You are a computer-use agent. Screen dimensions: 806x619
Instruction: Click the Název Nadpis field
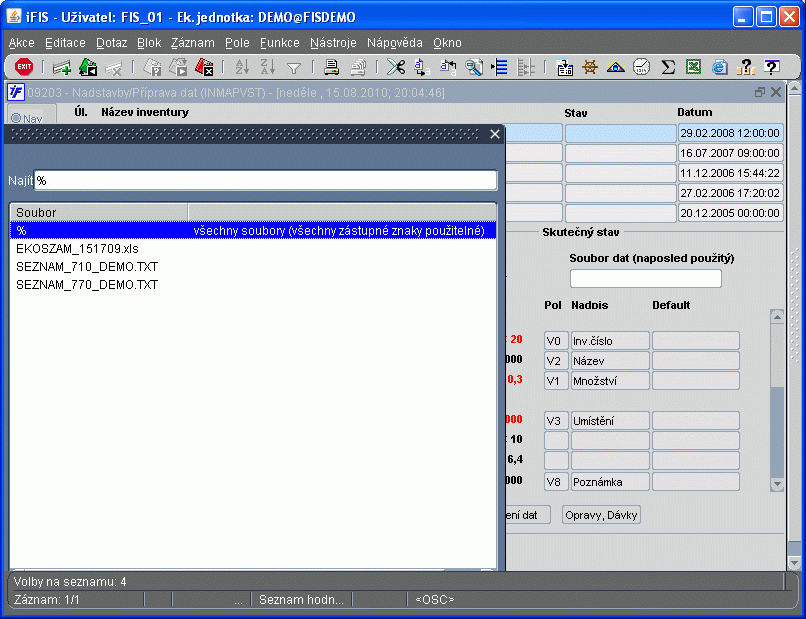click(x=610, y=361)
